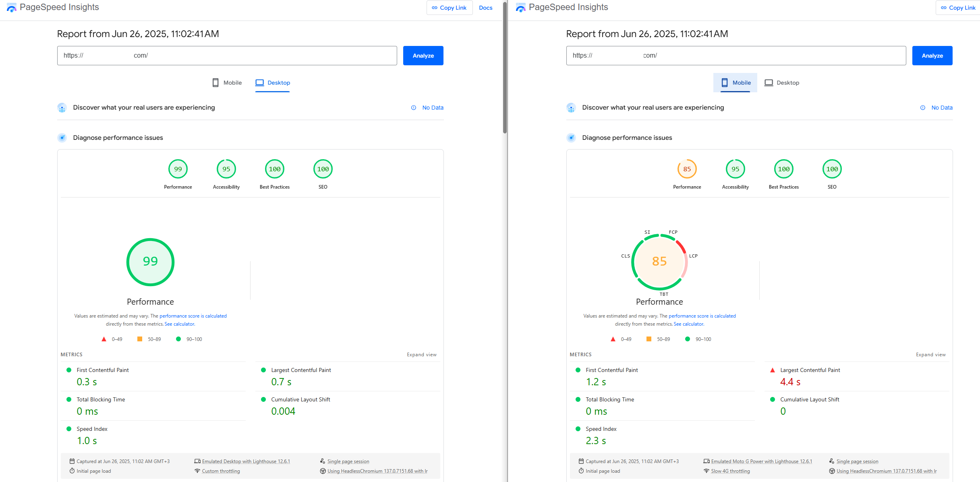Copy link in the right window
980x482 pixels.
click(x=958, y=8)
